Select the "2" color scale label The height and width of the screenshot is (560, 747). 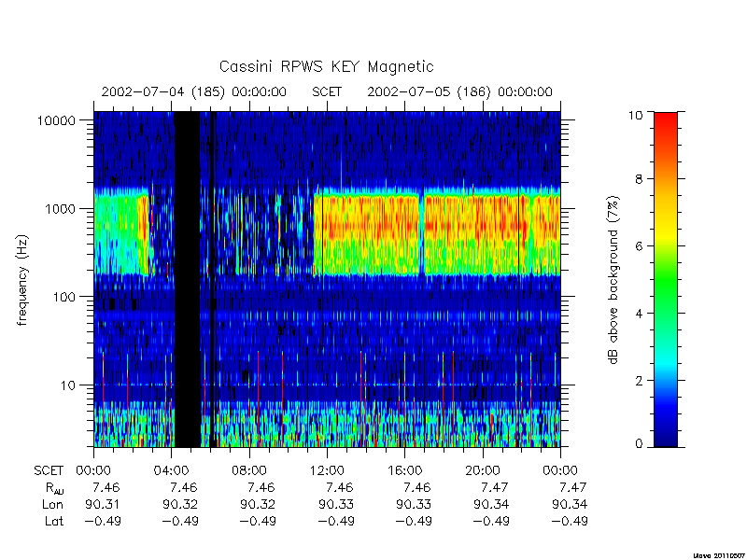639,381
